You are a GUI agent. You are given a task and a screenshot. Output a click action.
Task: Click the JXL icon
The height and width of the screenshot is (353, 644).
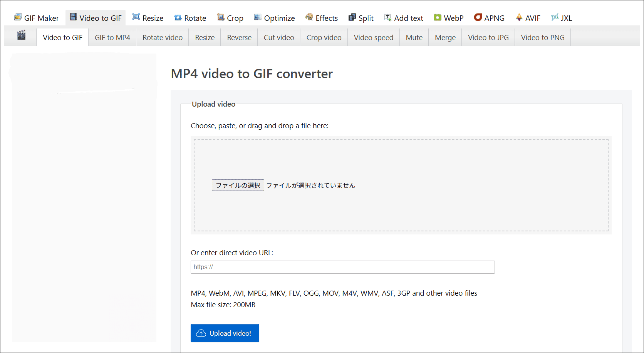click(x=555, y=17)
